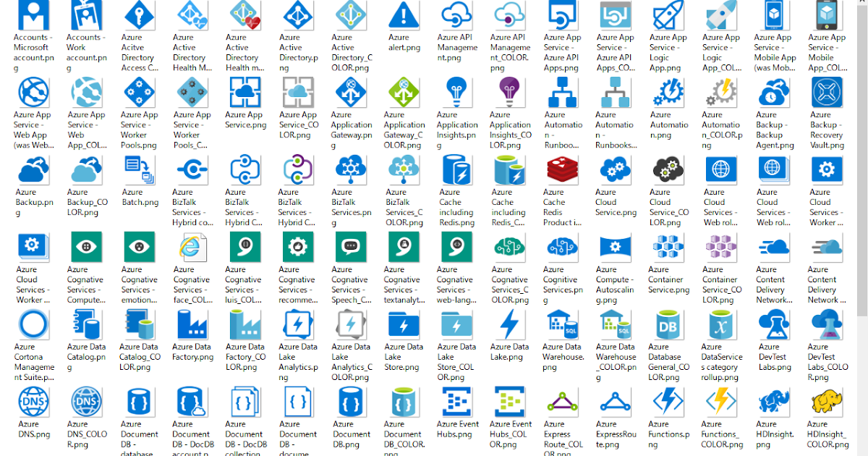Select the Accounts - Work account.png badge icon
868x456 pixels.
(85, 14)
